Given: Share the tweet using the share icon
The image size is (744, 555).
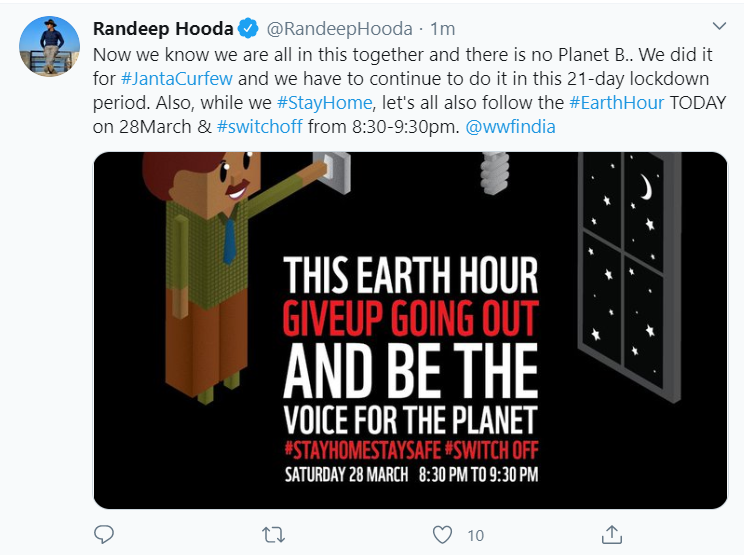Looking at the screenshot, I should pos(613,535).
